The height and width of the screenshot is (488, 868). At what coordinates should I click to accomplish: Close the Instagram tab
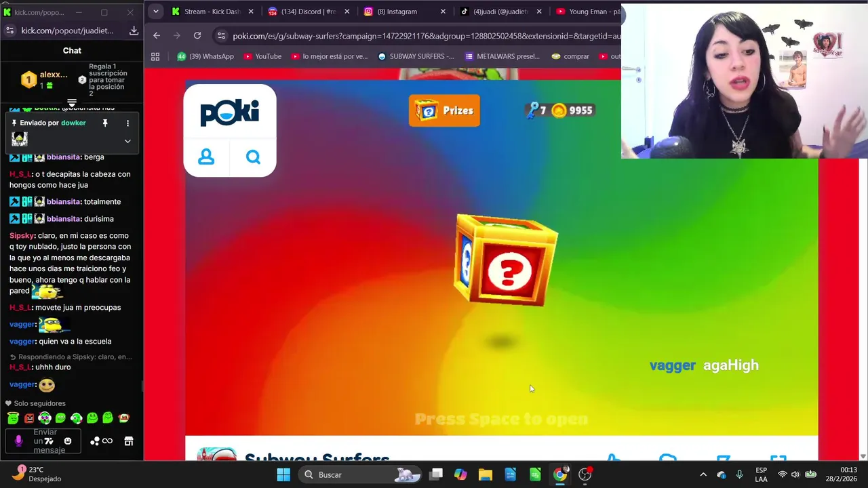443,12
